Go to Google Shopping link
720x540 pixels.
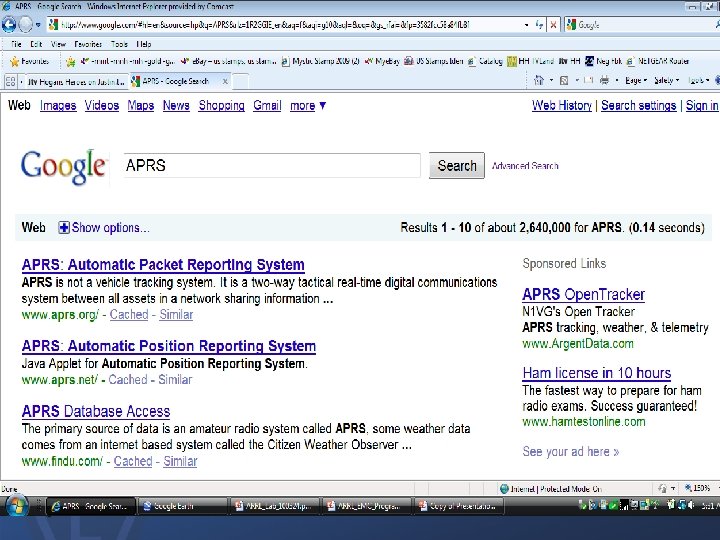[221, 106]
